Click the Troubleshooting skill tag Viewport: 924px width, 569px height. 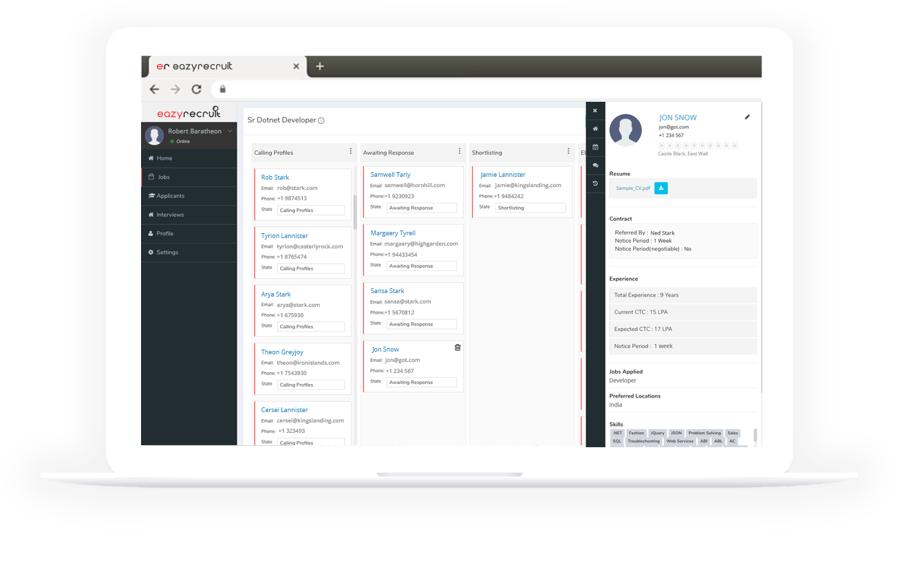click(643, 441)
